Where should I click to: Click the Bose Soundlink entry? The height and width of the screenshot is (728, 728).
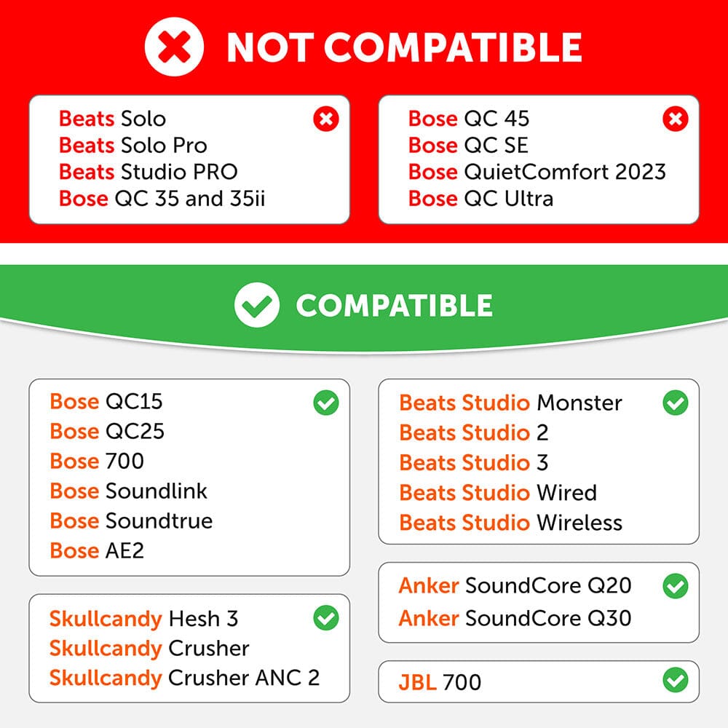(128, 491)
